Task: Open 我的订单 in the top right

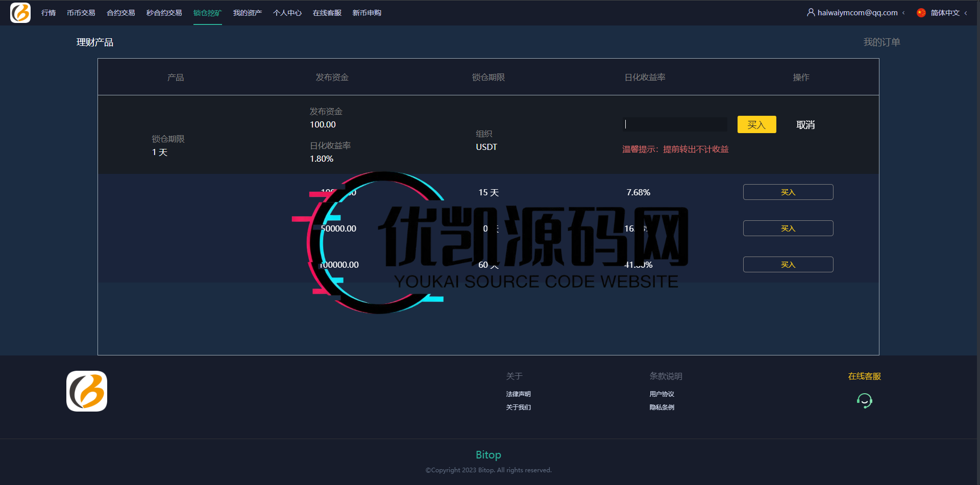Action: (881, 42)
